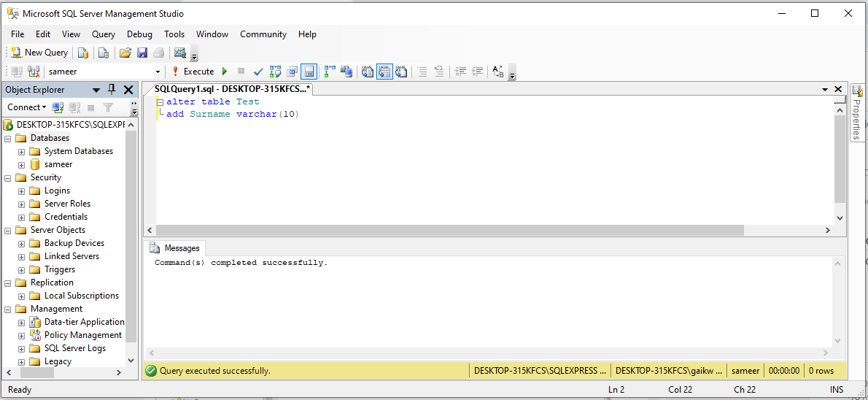Execute the query with the Execute button
The image size is (868, 400).
pos(192,72)
